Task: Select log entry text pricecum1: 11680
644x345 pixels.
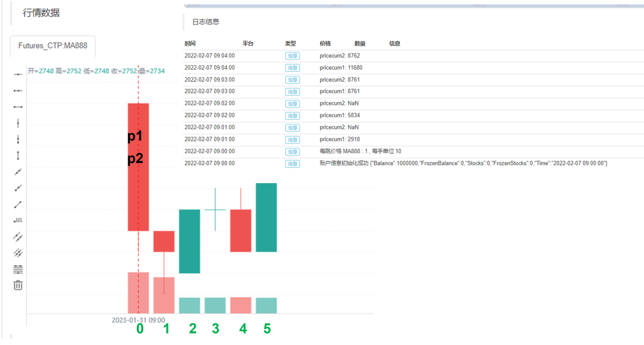Action: (x=341, y=68)
